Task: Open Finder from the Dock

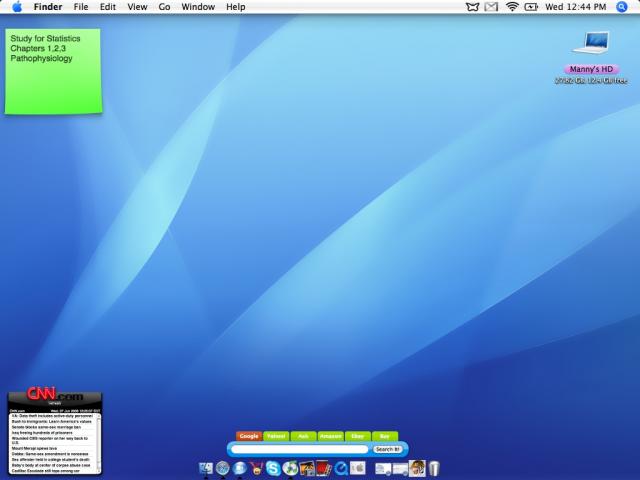Action: coord(206,468)
